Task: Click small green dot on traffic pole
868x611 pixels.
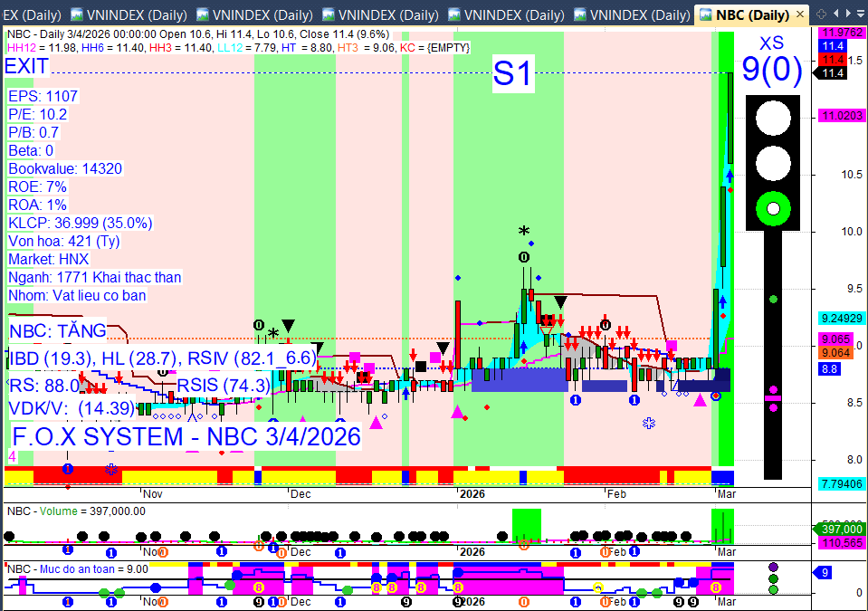Action: tap(773, 300)
